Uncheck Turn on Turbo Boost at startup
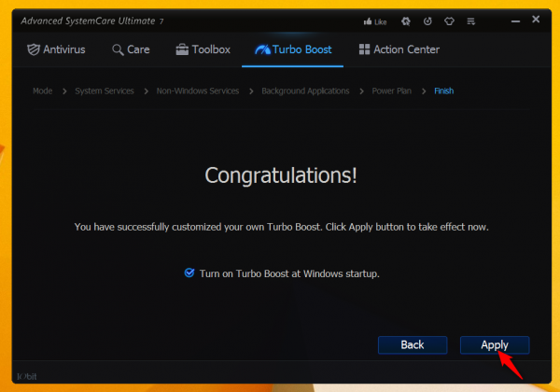This screenshot has height=392, width=560. pos(189,273)
